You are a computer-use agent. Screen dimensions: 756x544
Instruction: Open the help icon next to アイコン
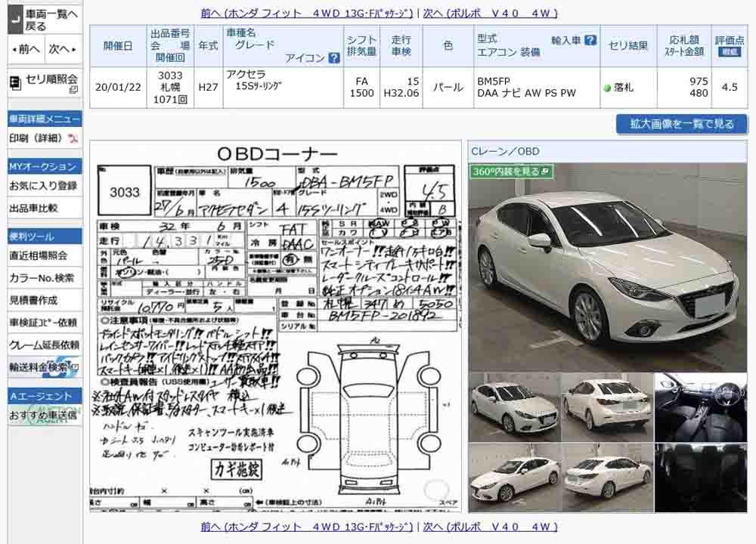333,58
